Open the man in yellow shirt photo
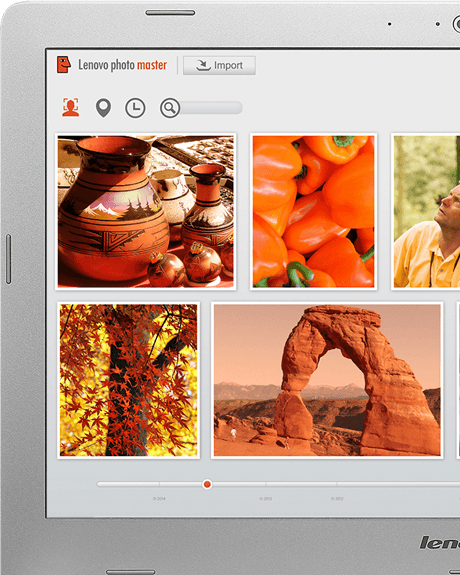460x575 pixels. pyautogui.click(x=426, y=211)
